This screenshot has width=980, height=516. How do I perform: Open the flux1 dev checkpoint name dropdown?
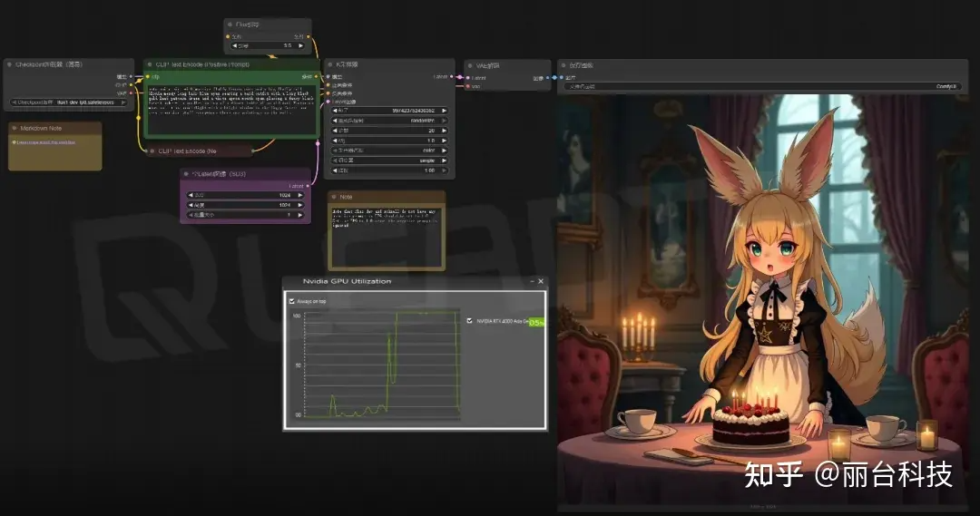[69, 102]
